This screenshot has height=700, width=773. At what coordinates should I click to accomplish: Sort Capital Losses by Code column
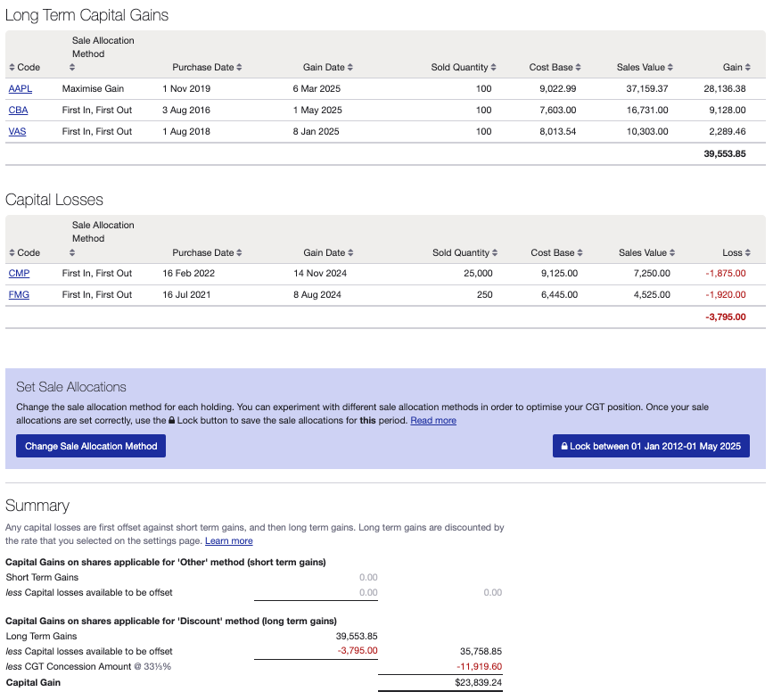[24, 252]
